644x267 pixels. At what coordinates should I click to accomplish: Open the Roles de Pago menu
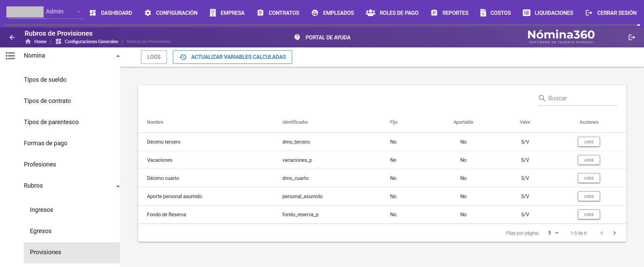point(392,13)
